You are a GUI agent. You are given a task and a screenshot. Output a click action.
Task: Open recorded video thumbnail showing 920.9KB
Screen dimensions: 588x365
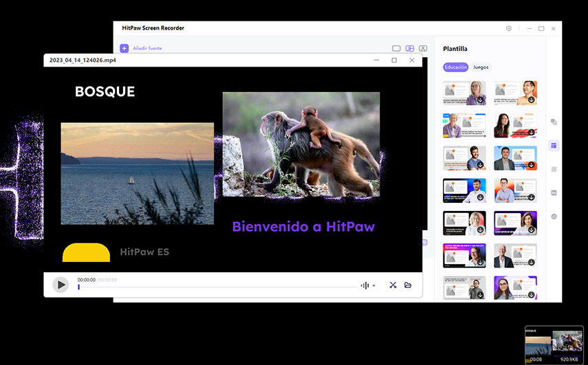pos(554,345)
